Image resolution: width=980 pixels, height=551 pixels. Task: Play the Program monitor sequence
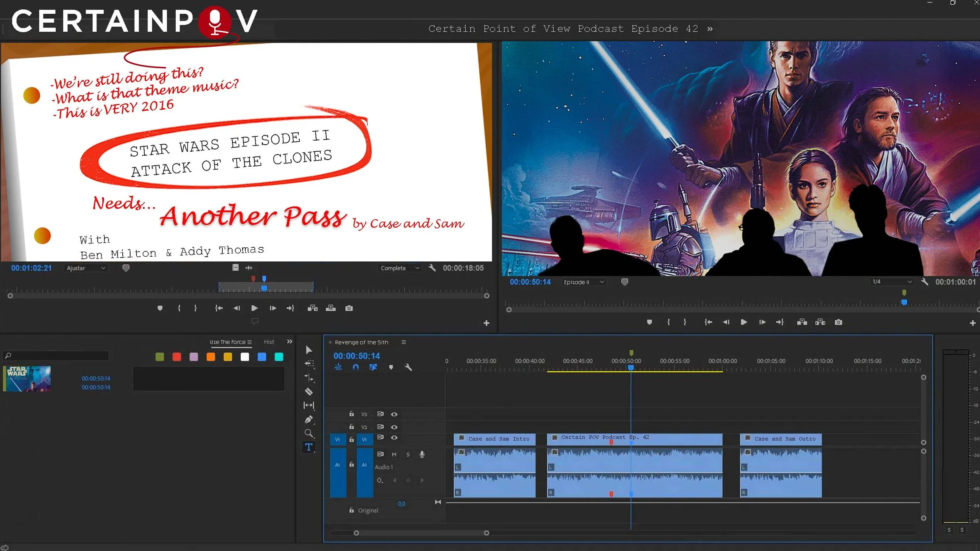click(744, 322)
